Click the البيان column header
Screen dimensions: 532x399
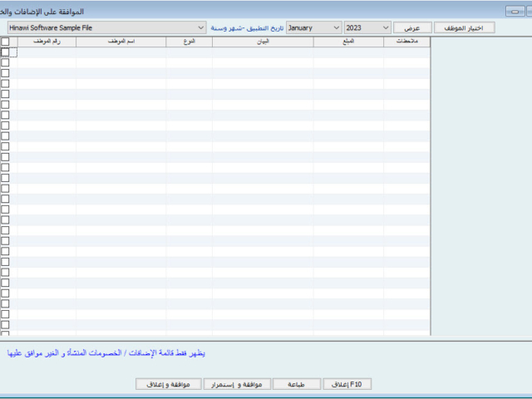[263, 41]
